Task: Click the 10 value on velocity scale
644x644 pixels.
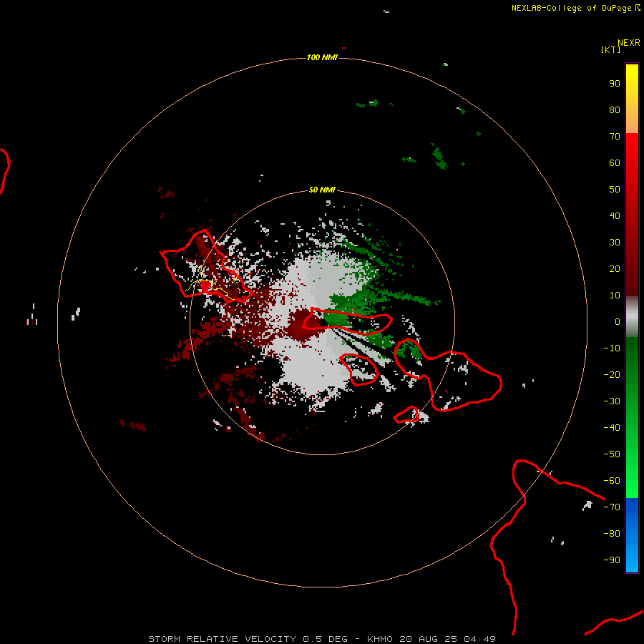Action: [615, 296]
